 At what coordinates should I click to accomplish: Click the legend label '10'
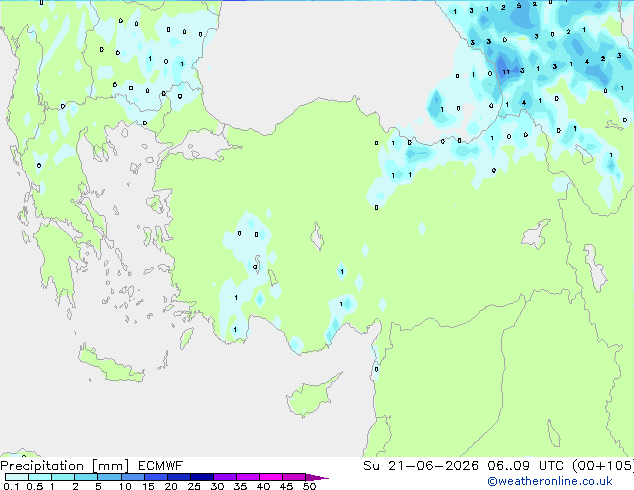point(125,486)
